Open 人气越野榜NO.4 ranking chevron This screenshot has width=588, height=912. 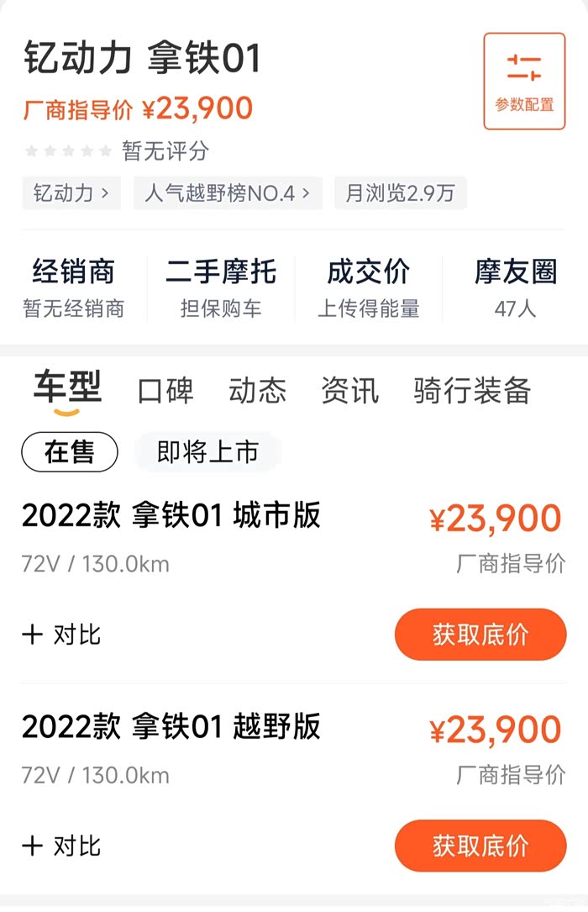point(306,193)
